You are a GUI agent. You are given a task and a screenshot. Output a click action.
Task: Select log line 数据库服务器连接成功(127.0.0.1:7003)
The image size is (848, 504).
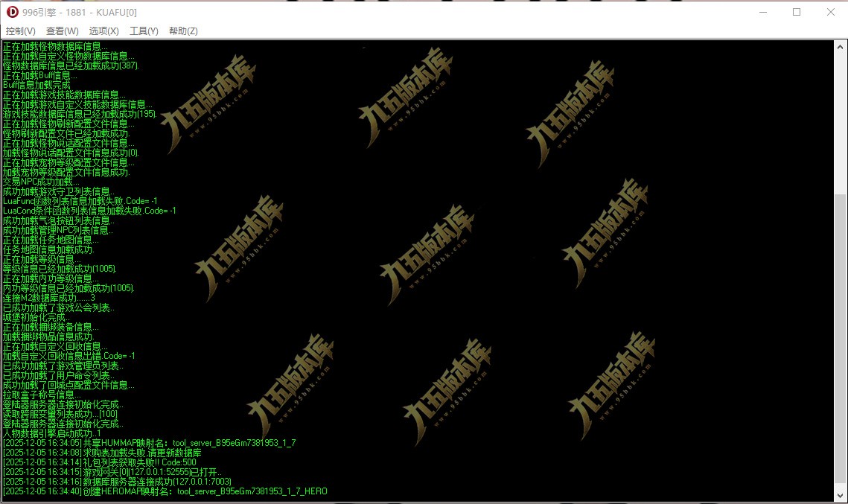tap(117, 481)
